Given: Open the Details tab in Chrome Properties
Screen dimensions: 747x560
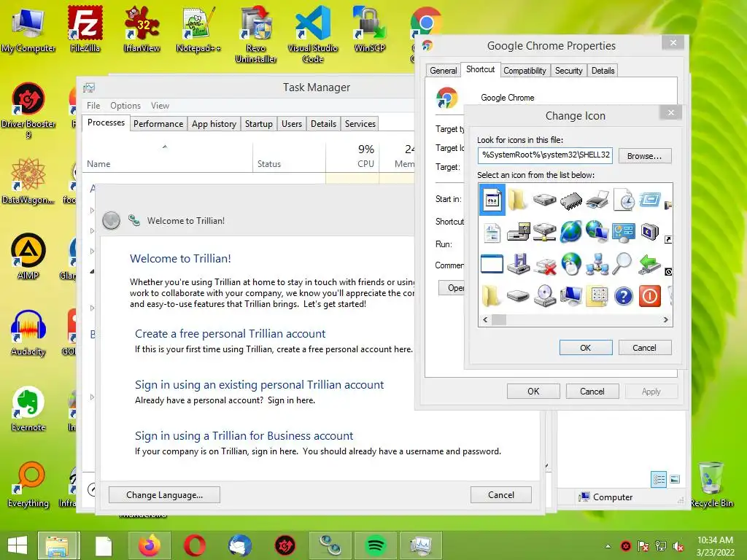Looking at the screenshot, I should [603, 71].
